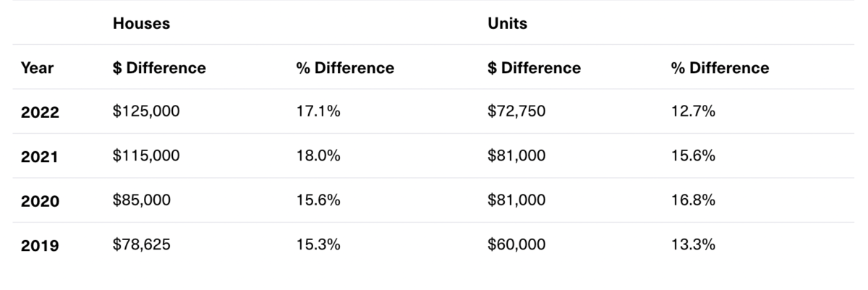Click the $125,000 houses cell
The width and height of the screenshot is (868, 290).
pyautogui.click(x=146, y=112)
